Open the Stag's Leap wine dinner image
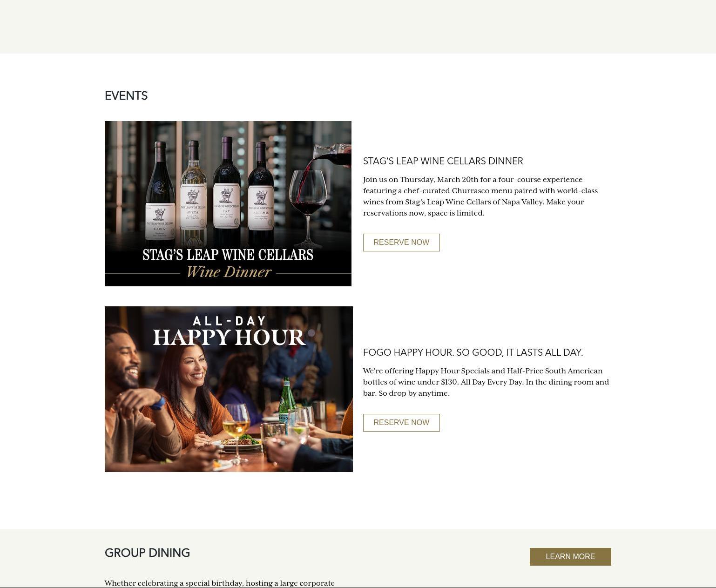 click(x=228, y=203)
